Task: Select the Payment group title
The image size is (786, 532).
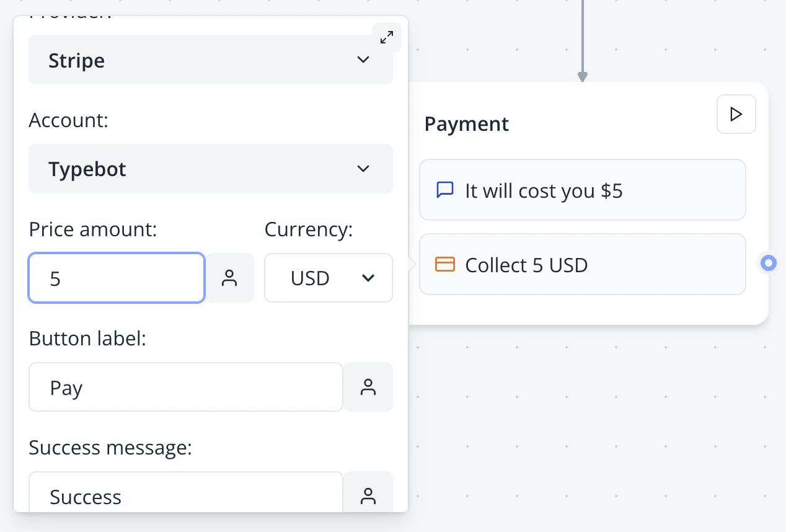Action: 466,124
